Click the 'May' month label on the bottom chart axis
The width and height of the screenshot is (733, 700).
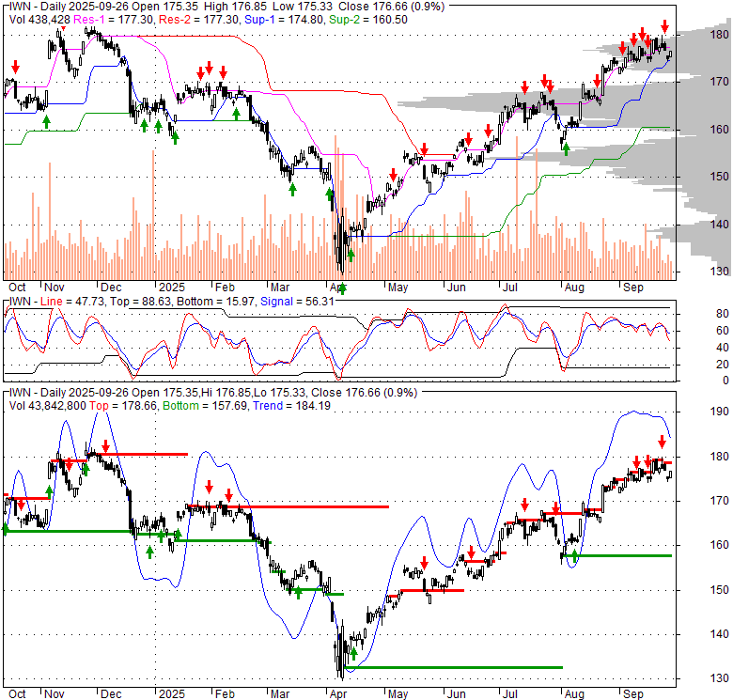398,694
